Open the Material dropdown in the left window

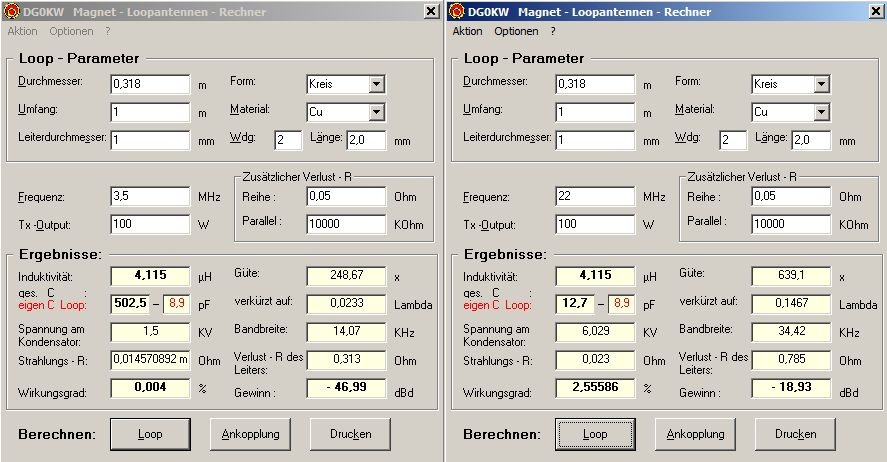point(376,112)
